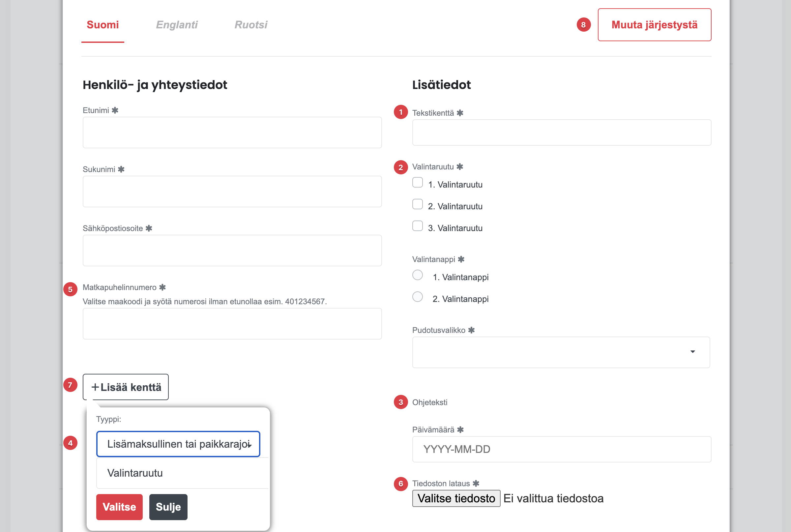The width and height of the screenshot is (791, 532).
Task: Click red marker number 6 near Tiedoston lataus
Action: 400,484
